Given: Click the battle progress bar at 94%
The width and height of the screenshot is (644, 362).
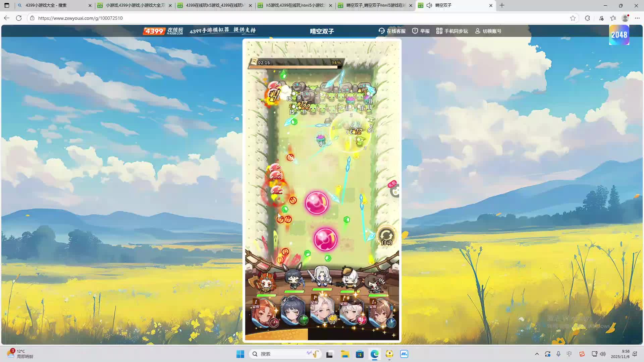Looking at the screenshot, I should coord(295,67).
